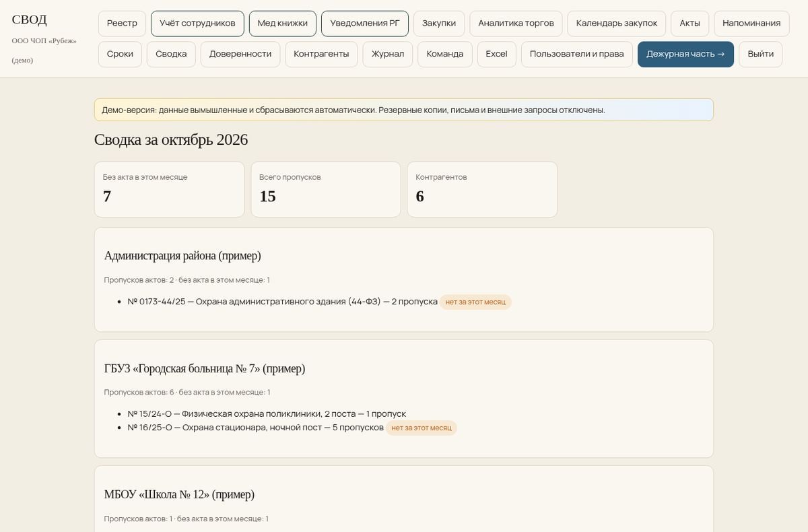Viewport: 808px width, 532px height.
Task: Click the Сроки nav button
Action: point(120,54)
